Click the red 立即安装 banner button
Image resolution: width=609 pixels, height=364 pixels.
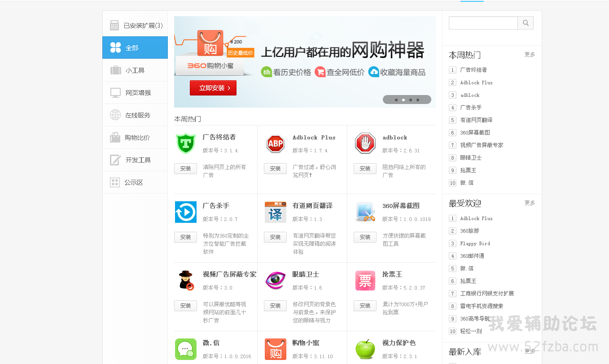(x=213, y=88)
